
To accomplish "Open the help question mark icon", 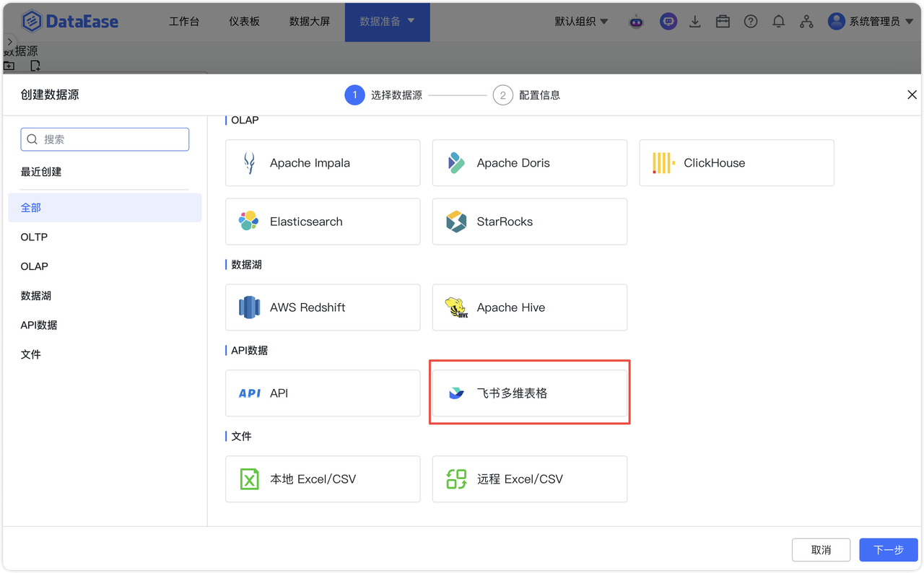I will click(x=751, y=22).
